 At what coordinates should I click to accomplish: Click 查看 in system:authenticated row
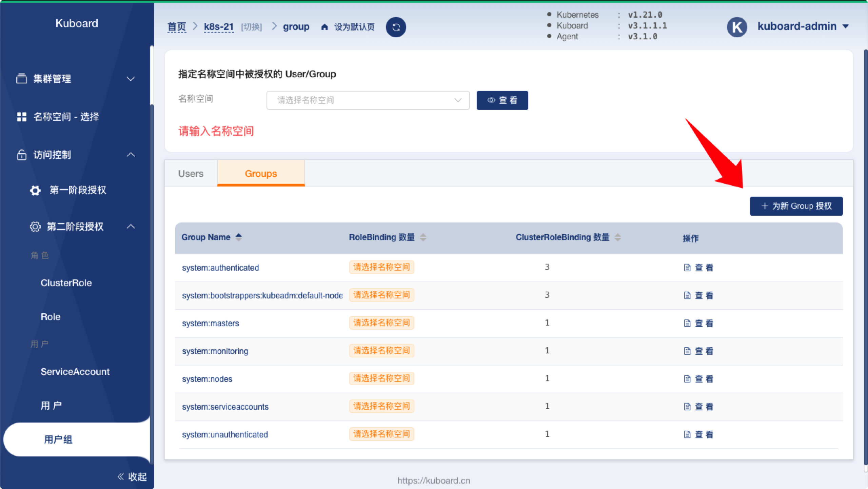[x=704, y=268]
